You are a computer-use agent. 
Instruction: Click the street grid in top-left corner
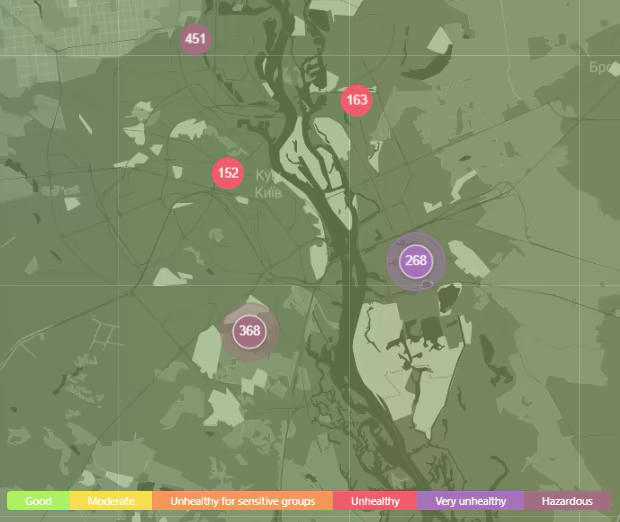40,30
